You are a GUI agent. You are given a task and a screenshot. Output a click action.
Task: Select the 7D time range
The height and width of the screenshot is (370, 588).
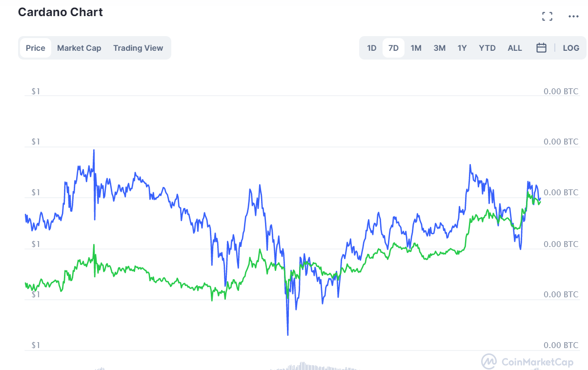[x=393, y=48]
